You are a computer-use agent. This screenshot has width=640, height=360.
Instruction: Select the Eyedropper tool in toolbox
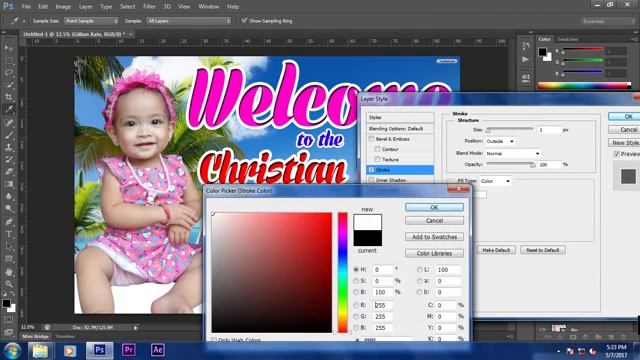(x=9, y=109)
